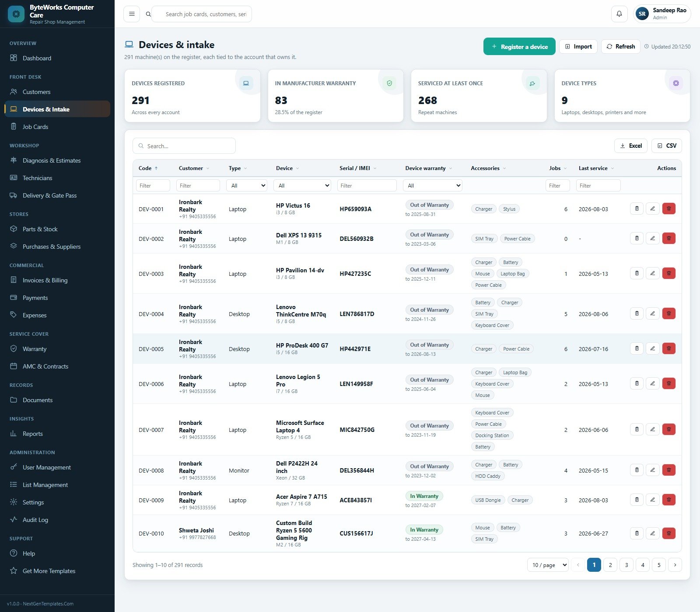Open Invoices & Billing

[x=57, y=280]
